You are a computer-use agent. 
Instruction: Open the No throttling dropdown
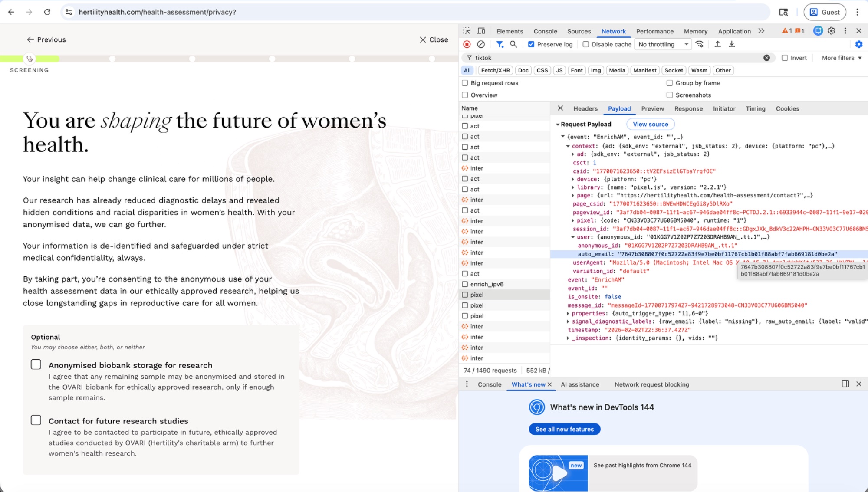(662, 44)
